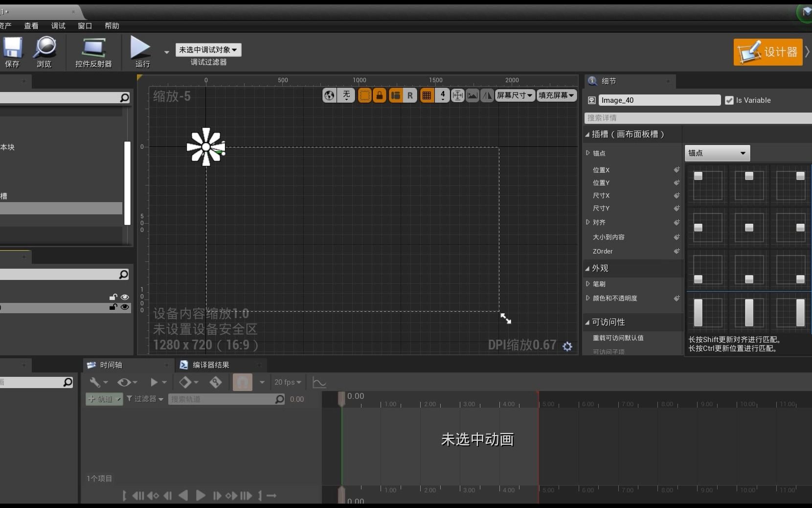Click the mirror flip orientation icon
This screenshot has height=508, width=812.
tap(487, 95)
